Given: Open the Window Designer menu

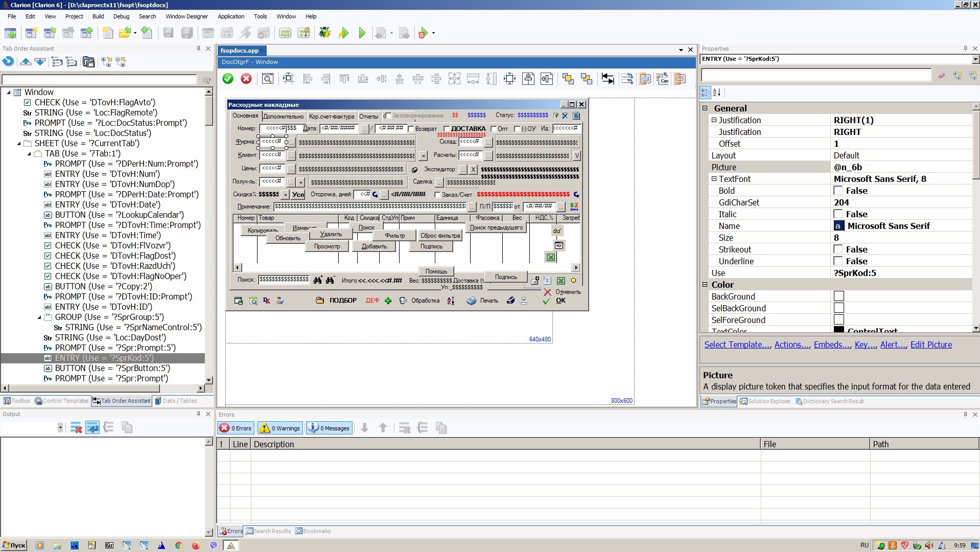Looking at the screenshot, I should 186,16.
